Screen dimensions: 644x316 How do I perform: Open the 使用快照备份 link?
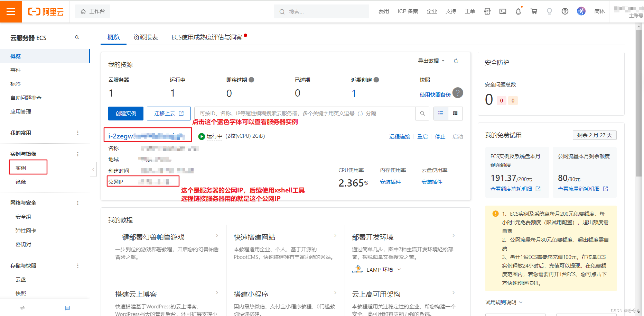tap(435, 94)
